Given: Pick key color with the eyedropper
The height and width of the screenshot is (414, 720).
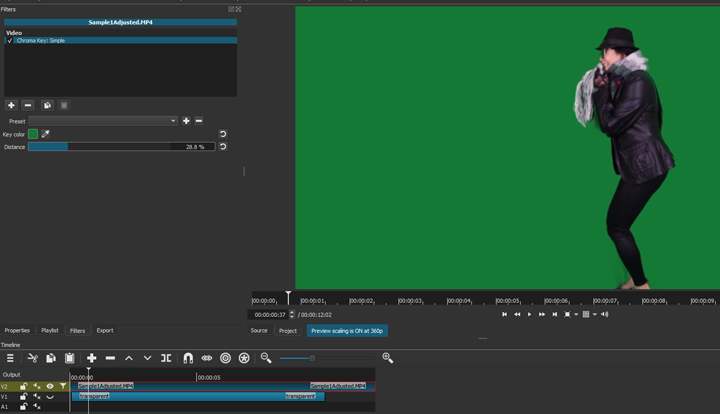Looking at the screenshot, I should pos(46,134).
